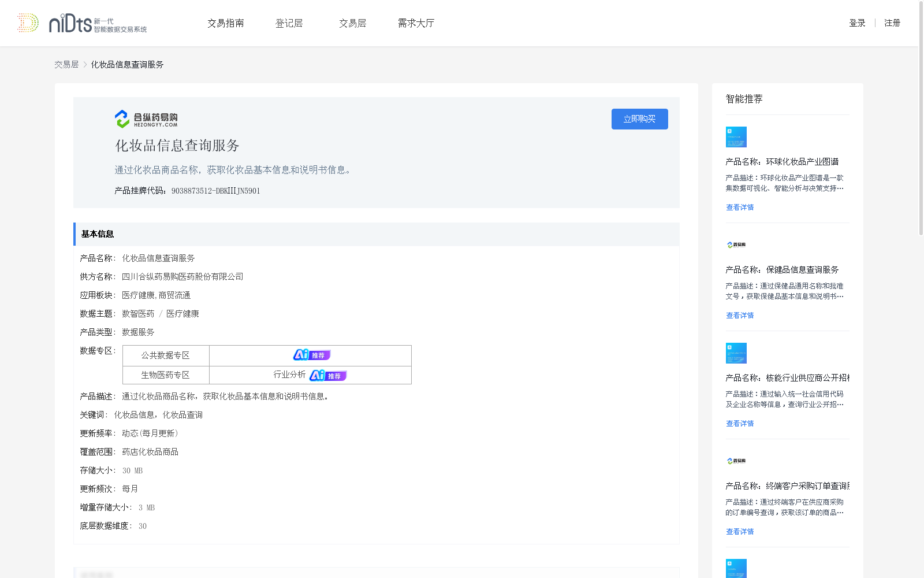Click the 公共数据专区 table cell

click(166, 355)
